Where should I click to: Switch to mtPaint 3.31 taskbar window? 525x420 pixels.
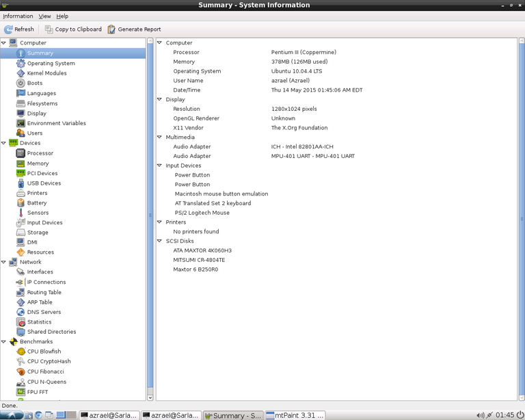(295, 415)
